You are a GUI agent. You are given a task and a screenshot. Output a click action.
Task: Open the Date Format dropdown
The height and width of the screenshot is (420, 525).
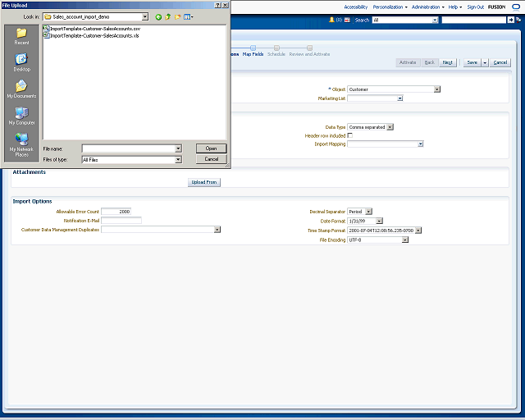click(379, 221)
